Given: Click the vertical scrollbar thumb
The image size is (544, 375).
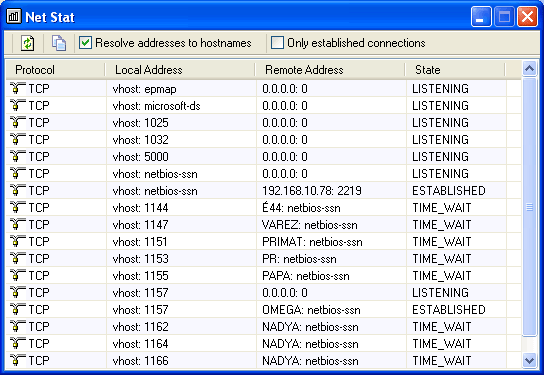Looking at the screenshot, I should pyautogui.click(x=529, y=207).
